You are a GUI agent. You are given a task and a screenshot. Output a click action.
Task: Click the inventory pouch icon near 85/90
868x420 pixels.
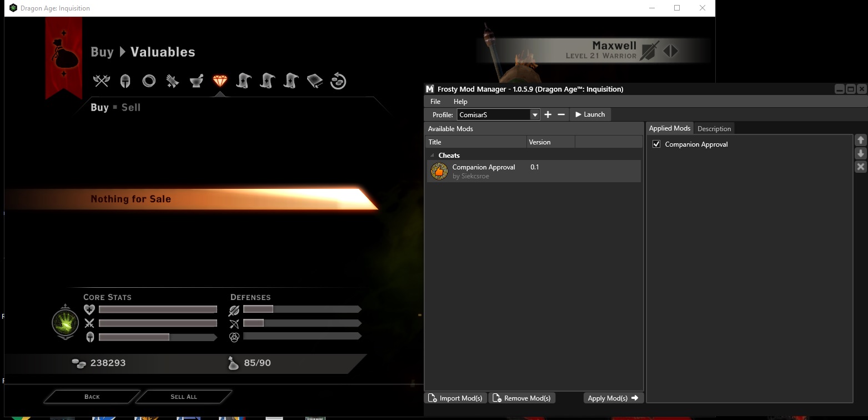(x=233, y=363)
